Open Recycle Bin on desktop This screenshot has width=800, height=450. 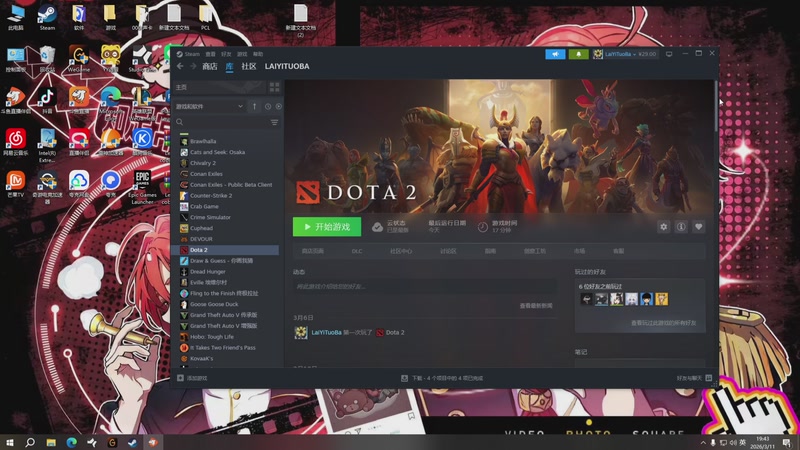tap(47, 59)
